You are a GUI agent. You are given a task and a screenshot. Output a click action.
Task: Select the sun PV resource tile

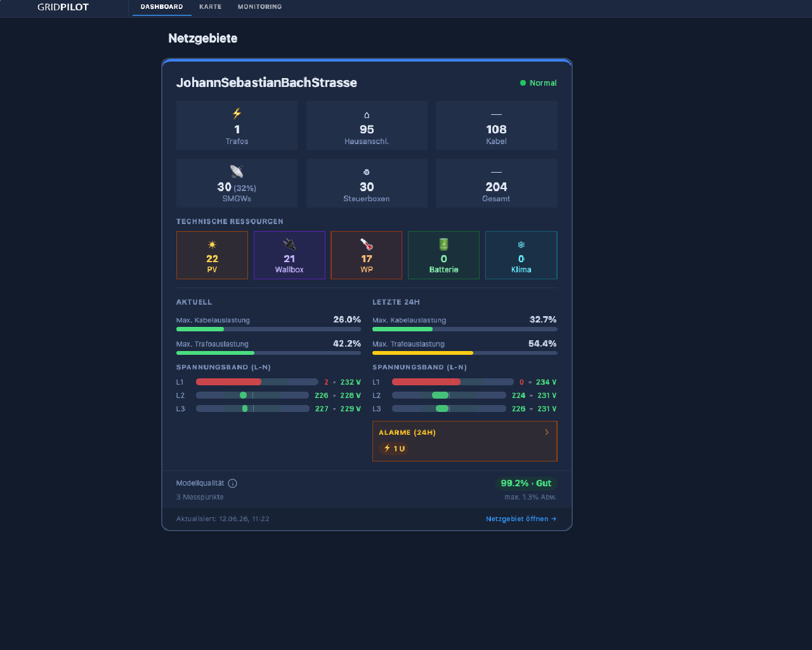[x=212, y=255]
